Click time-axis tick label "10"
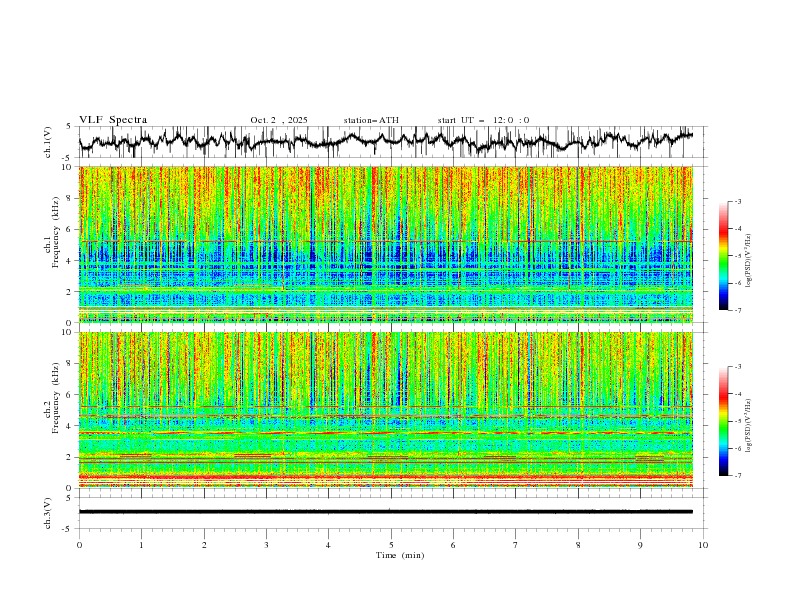The width and height of the screenshot is (792, 612). click(703, 545)
